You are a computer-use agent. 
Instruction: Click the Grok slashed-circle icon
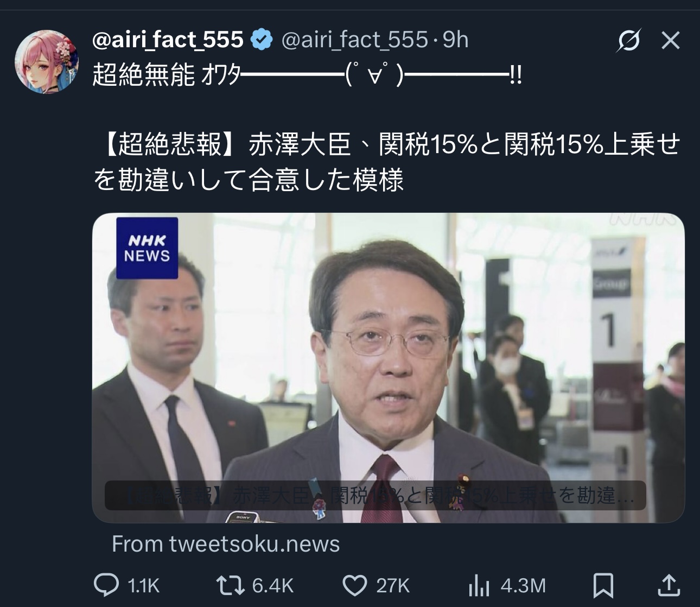[x=629, y=40]
